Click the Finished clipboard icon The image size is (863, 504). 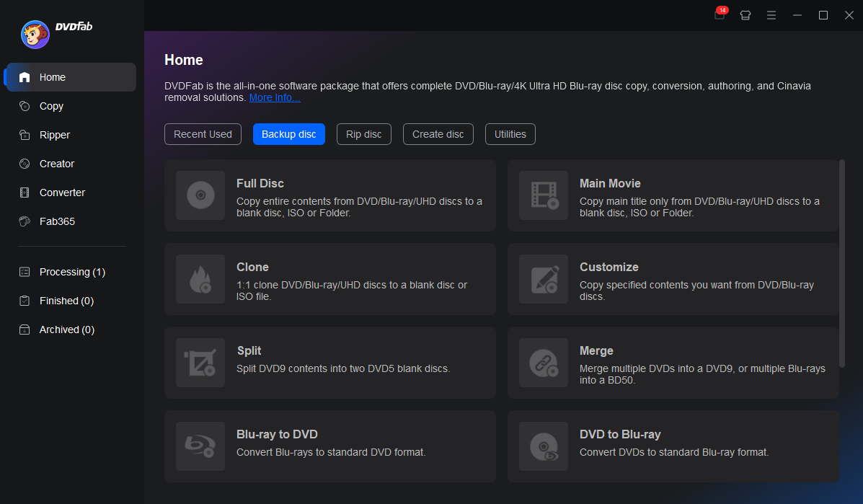tap(25, 301)
